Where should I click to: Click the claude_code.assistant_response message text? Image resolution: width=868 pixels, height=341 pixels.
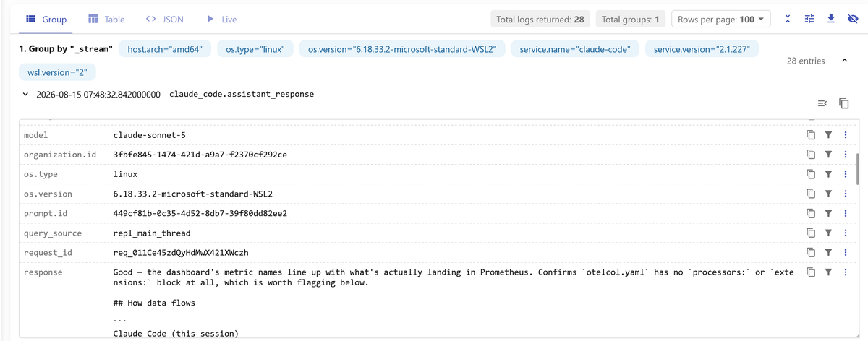pos(241,95)
